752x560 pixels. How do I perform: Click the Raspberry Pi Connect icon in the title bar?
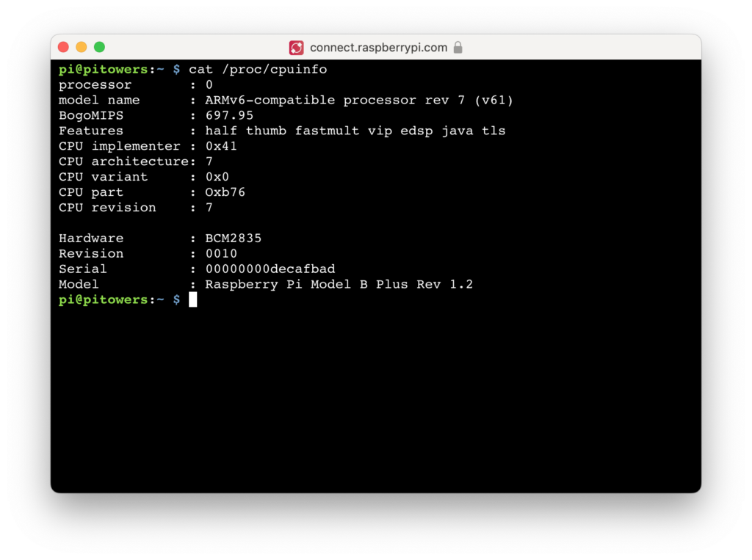coord(296,47)
